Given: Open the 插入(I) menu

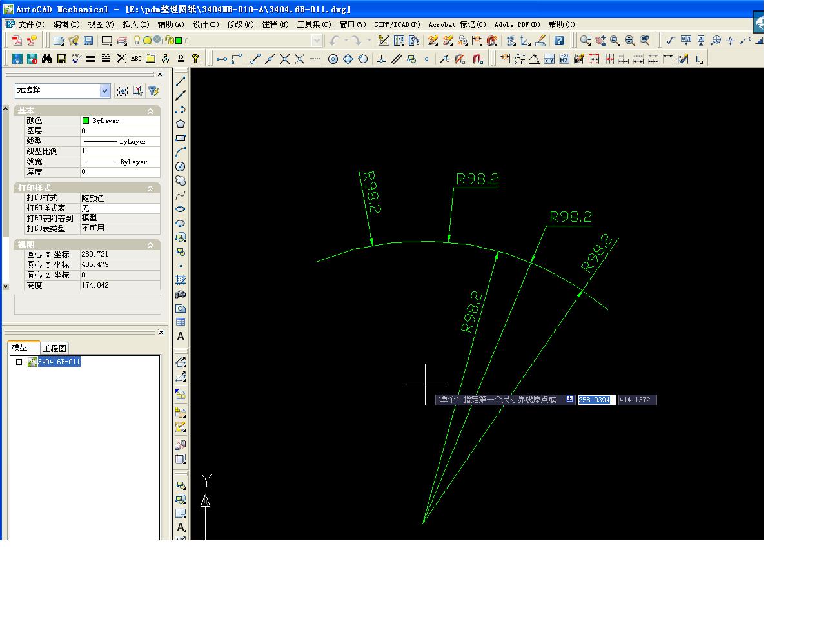Looking at the screenshot, I should [x=136, y=24].
